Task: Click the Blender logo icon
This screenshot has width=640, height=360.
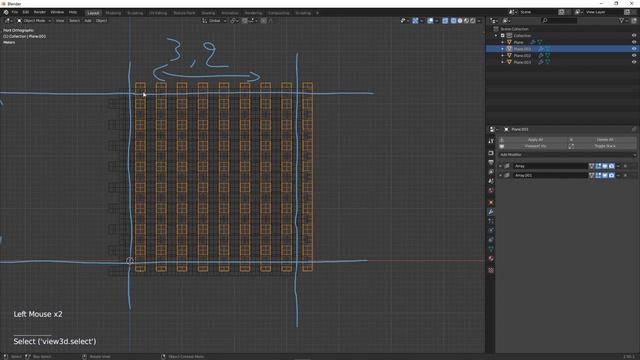Action: (6, 12)
